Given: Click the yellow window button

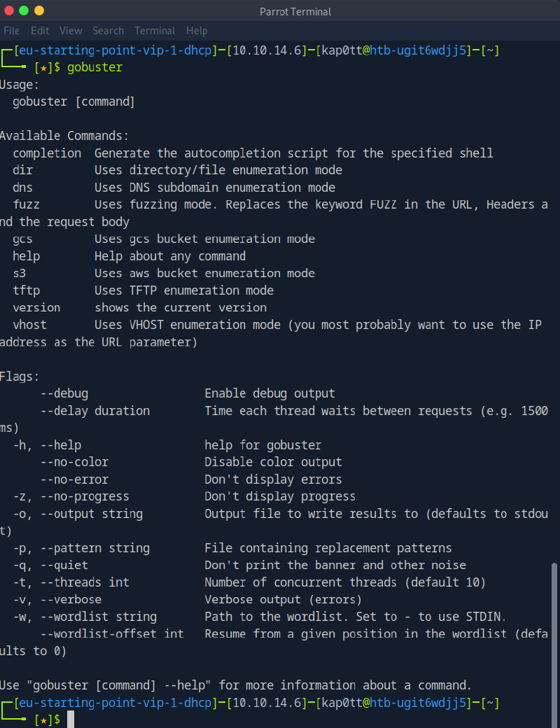Looking at the screenshot, I should point(39,10).
